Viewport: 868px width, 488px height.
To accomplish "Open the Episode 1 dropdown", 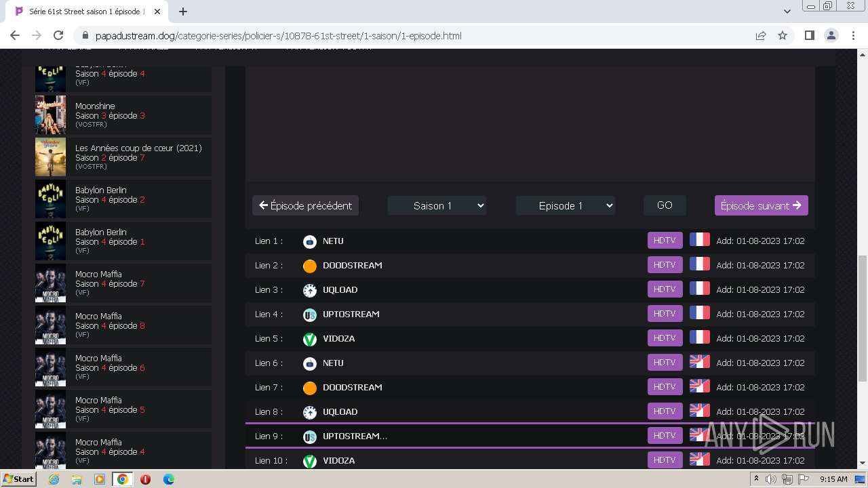I will tap(566, 205).
